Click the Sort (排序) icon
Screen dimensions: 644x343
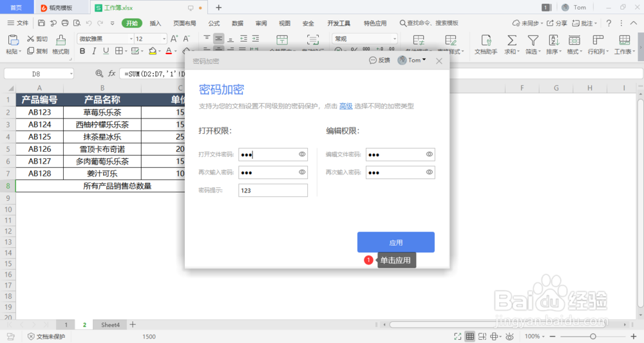(554, 40)
